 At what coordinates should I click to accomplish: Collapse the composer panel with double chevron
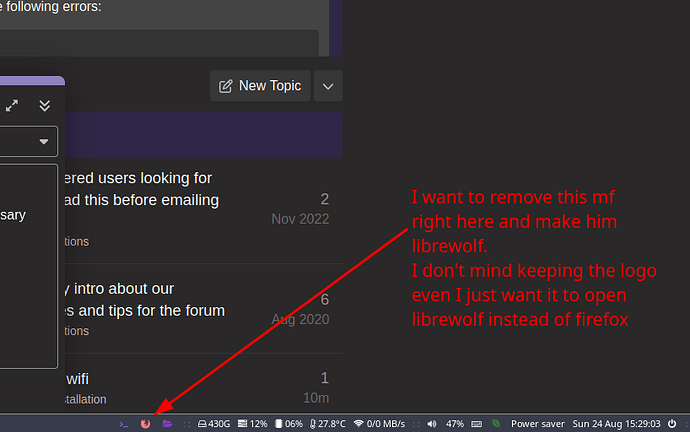pos(44,105)
